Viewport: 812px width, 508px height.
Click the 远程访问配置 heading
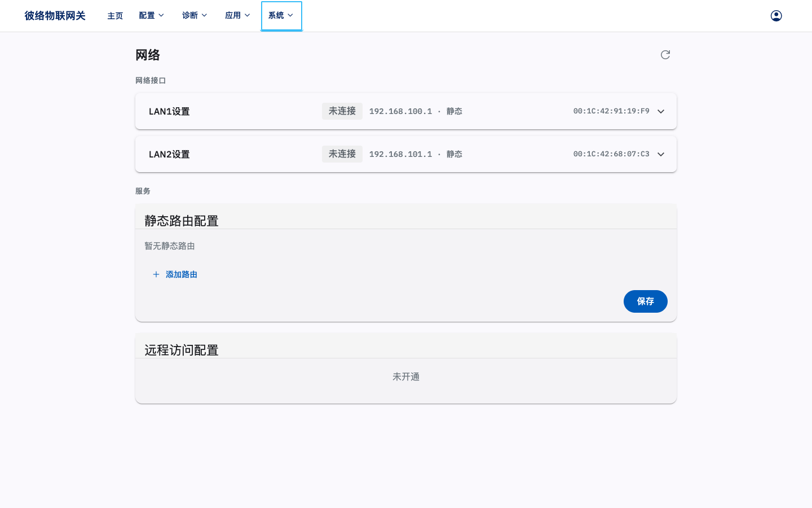click(x=182, y=350)
